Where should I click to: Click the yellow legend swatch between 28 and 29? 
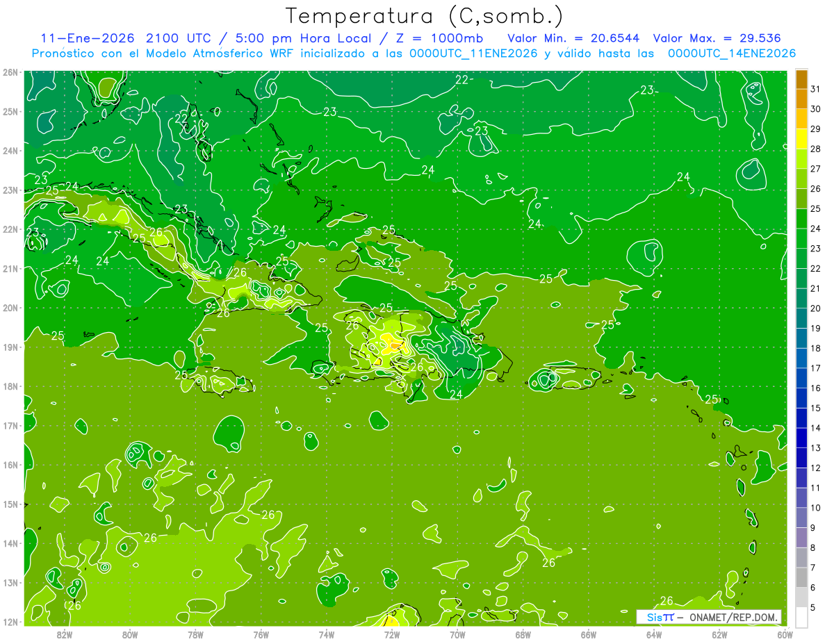[801, 139]
